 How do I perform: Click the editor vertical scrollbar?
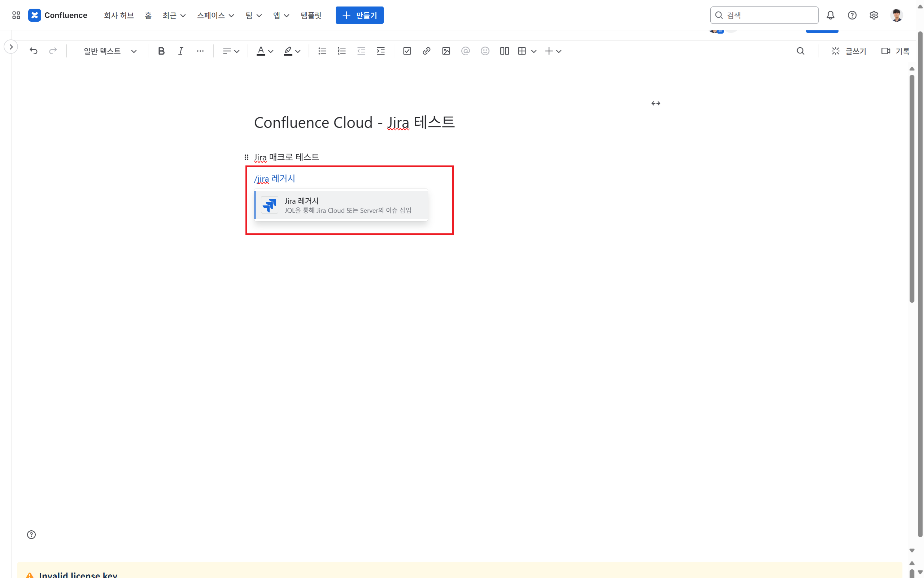pos(912,189)
